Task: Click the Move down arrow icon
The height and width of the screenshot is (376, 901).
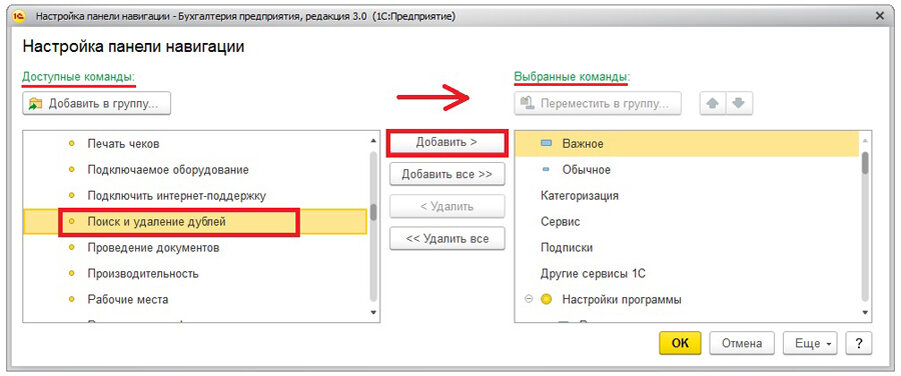Action: click(739, 103)
